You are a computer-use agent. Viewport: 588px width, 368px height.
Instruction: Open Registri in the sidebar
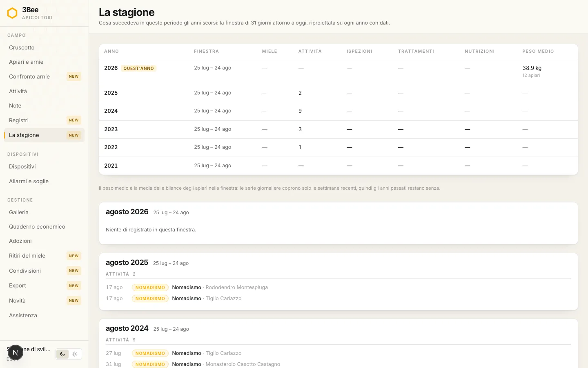tap(44, 120)
